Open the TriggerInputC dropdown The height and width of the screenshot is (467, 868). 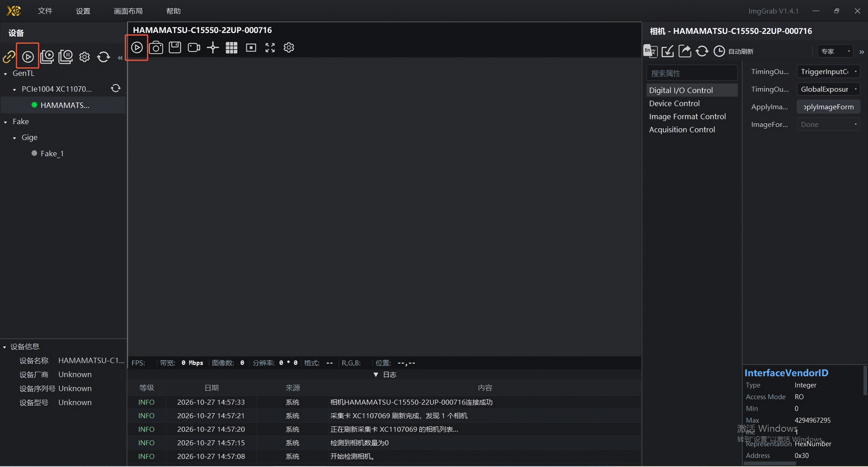coord(828,71)
